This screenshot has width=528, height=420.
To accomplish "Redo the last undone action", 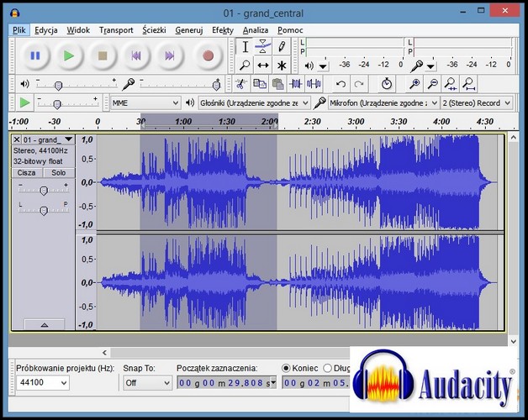I will tap(359, 84).
